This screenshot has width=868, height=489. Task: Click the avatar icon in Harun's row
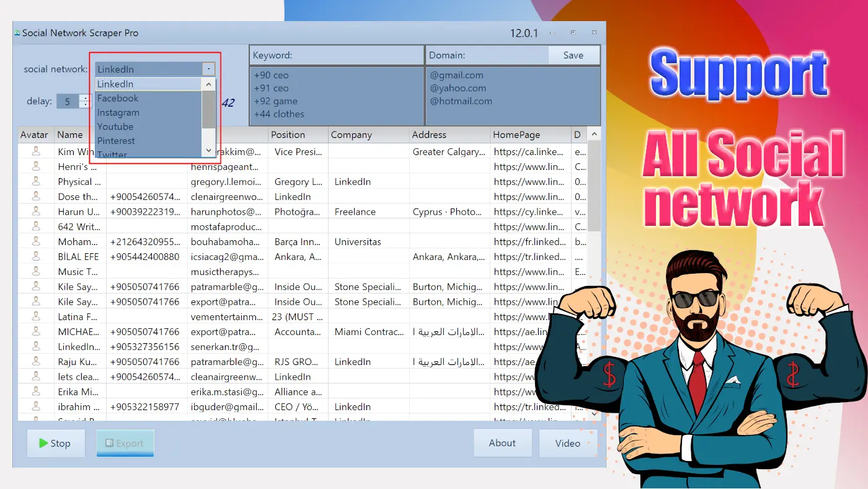click(x=36, y=212)
